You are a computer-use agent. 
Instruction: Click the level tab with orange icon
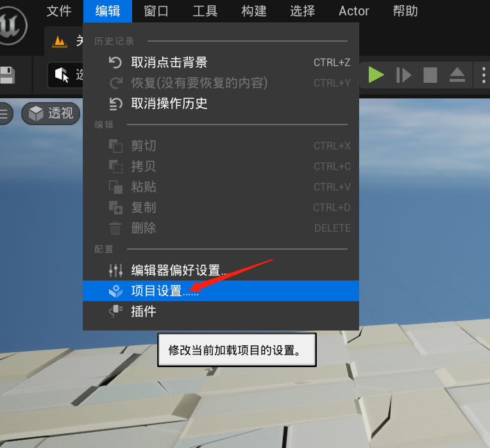coord(64,41)
